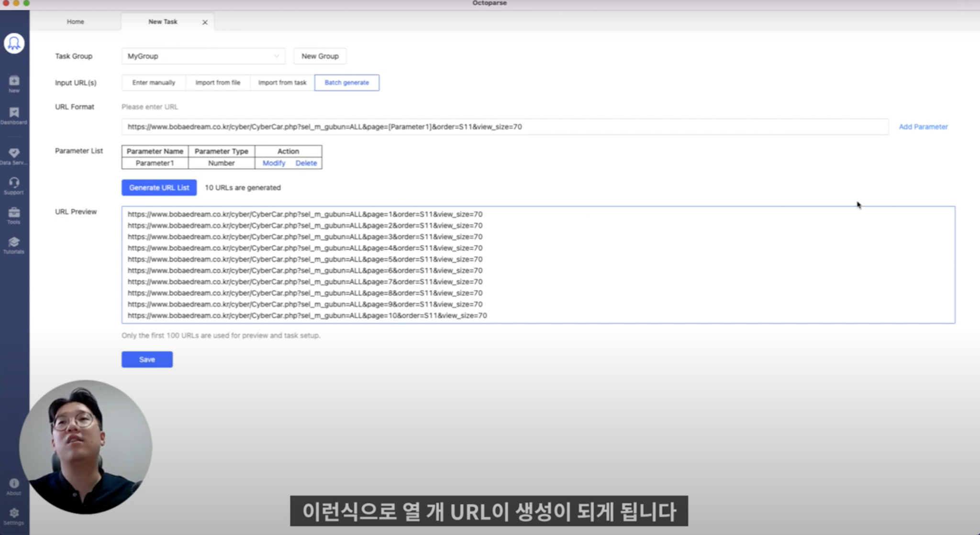Choose Import from task option
The width and height of the screenshot is (980, 535).
(282, 83)
